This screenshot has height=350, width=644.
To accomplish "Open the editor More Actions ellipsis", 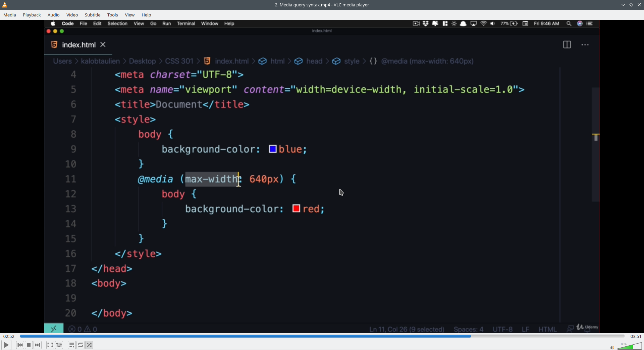I will pyautogui.click(x=585, y=45).
